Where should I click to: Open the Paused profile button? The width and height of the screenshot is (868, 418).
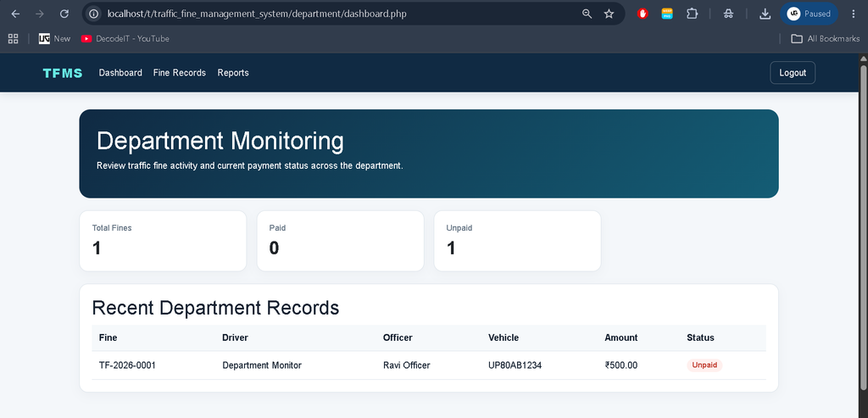809,14
